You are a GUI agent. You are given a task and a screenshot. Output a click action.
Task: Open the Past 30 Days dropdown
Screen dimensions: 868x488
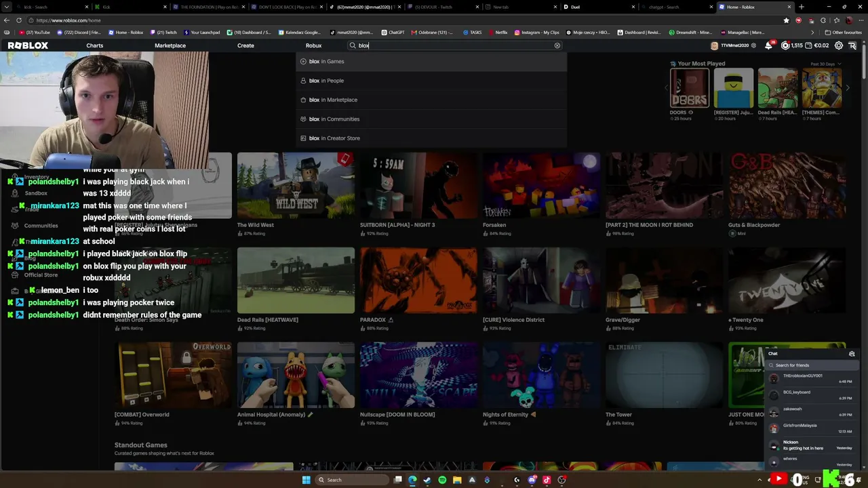pos(825,64)
